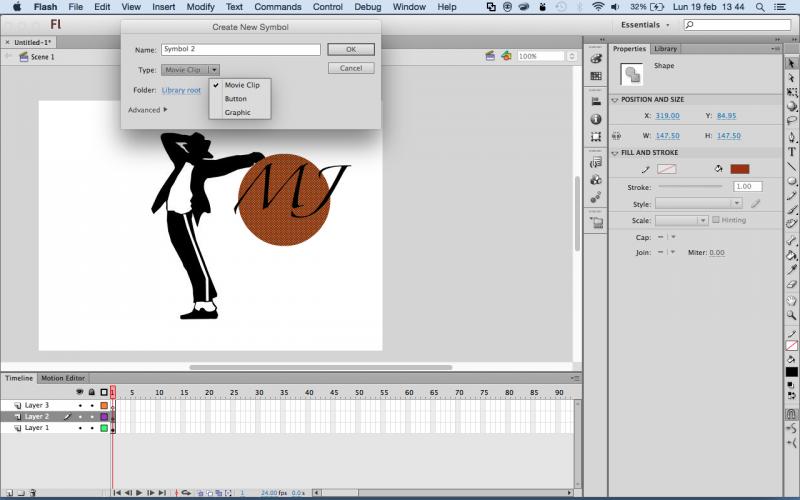Toggle visibility dot for Layer 3
Image resolution: width=800 pixels, height=500 pixels.
click(x=80, y=405)
